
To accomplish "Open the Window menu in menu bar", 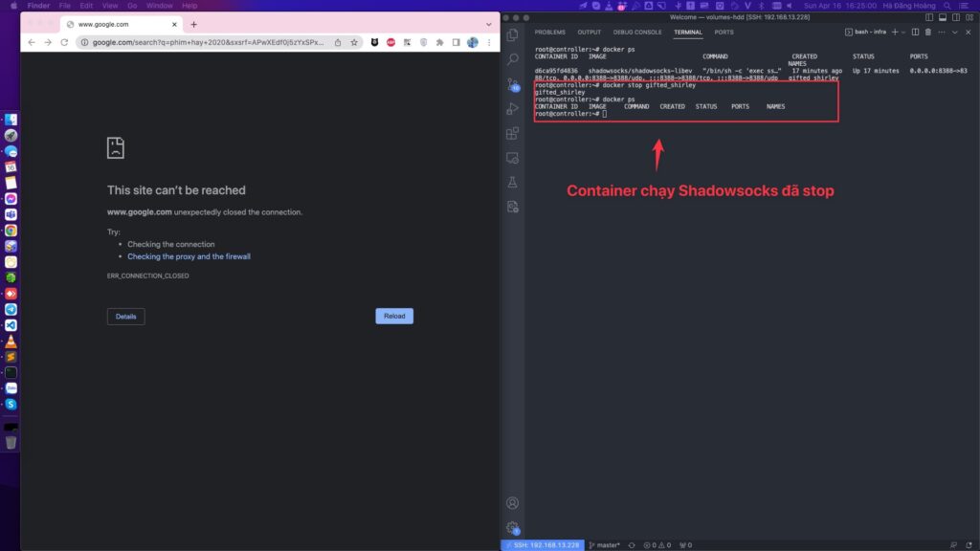I will click(160, 6).
